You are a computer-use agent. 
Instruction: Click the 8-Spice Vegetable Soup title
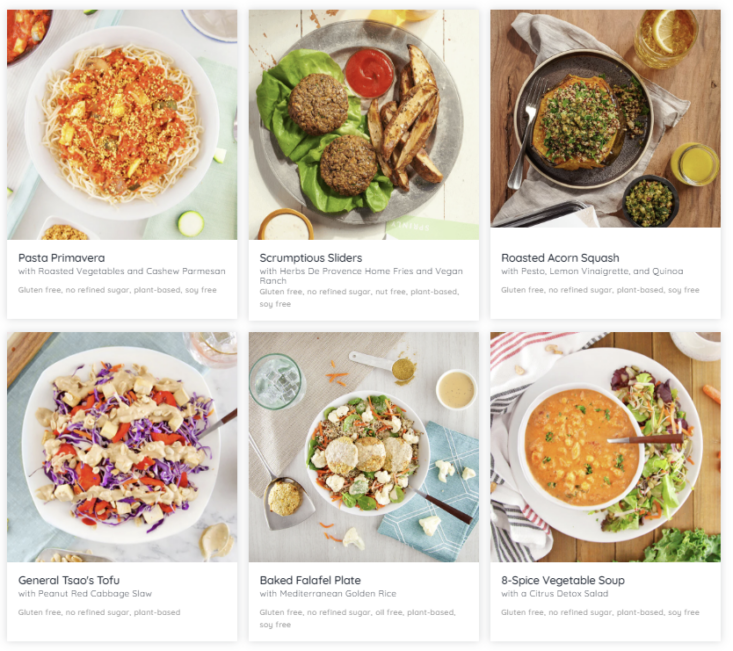563,580
